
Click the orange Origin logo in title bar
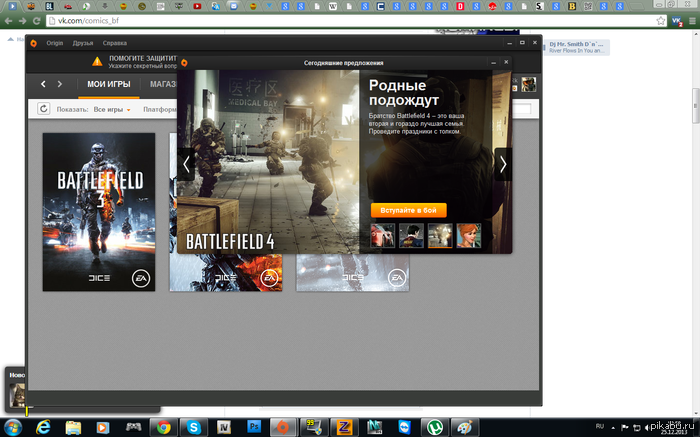[33, 44]
